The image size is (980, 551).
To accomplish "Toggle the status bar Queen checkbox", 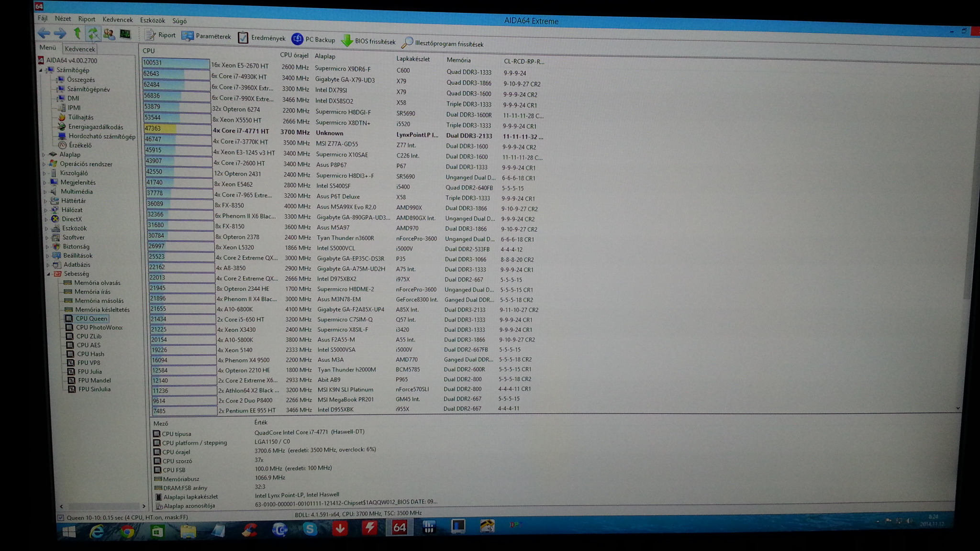I will tap(61, 518).
